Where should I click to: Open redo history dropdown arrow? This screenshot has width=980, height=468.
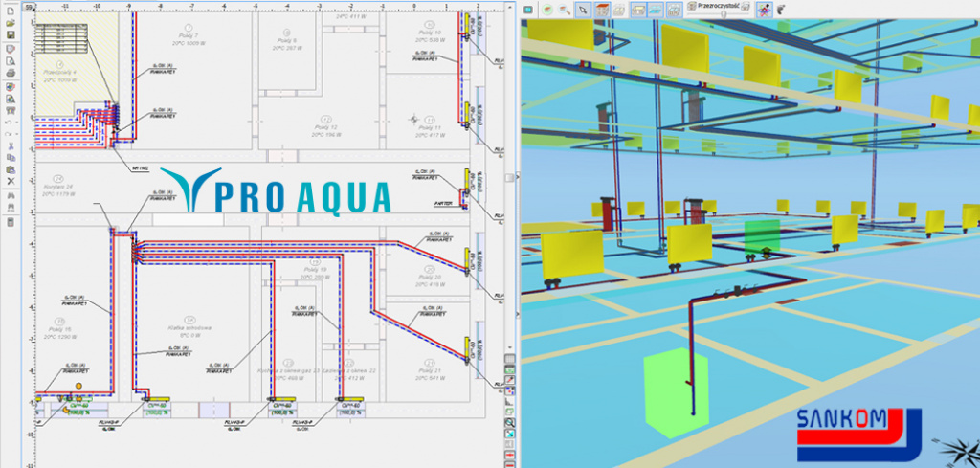[17, 134]
